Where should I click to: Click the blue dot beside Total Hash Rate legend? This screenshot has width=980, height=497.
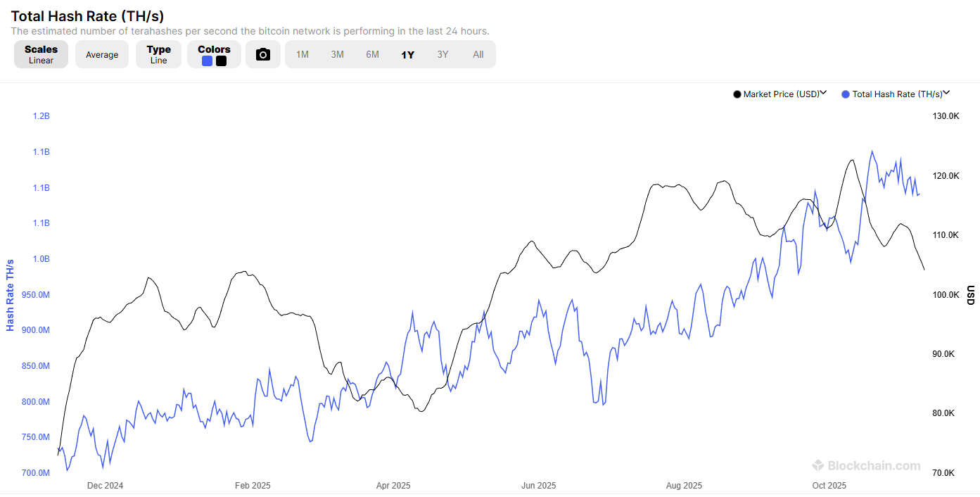845,94
